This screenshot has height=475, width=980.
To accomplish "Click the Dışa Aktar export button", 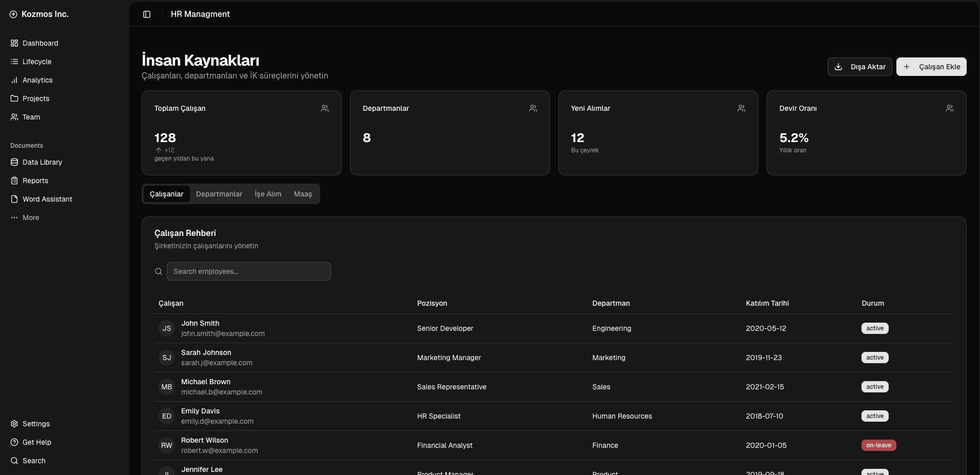I will point(860,67).
